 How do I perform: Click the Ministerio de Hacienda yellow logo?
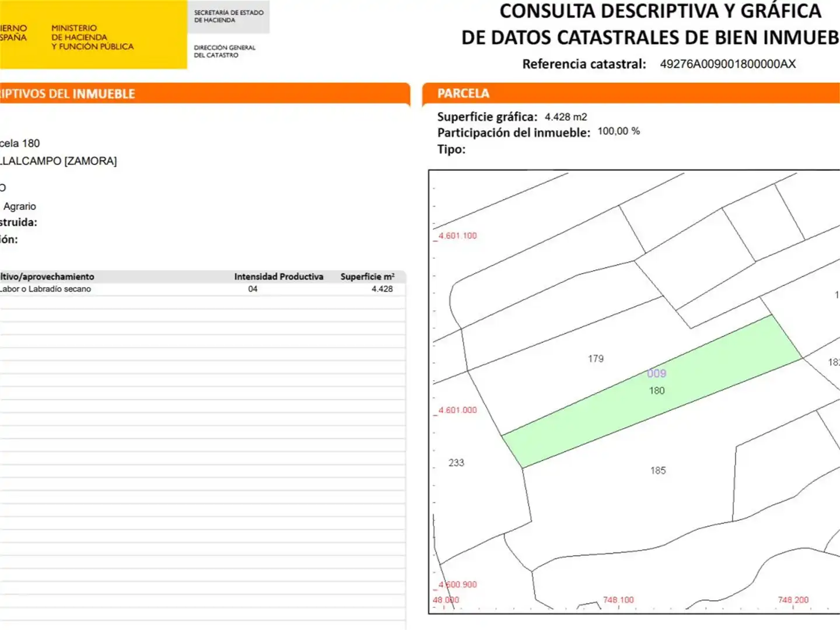(x=93, y=34)
